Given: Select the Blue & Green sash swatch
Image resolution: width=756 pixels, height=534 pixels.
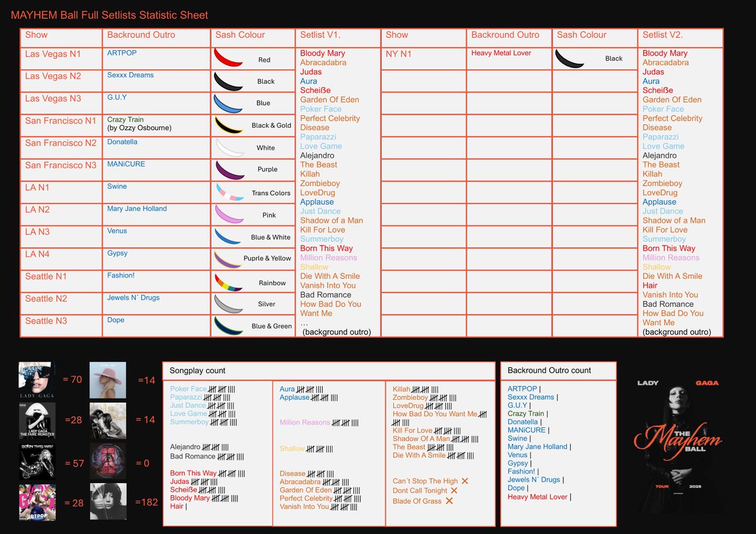Looking at the screenshot, I should pyautogui.click(x=229, y=326).
